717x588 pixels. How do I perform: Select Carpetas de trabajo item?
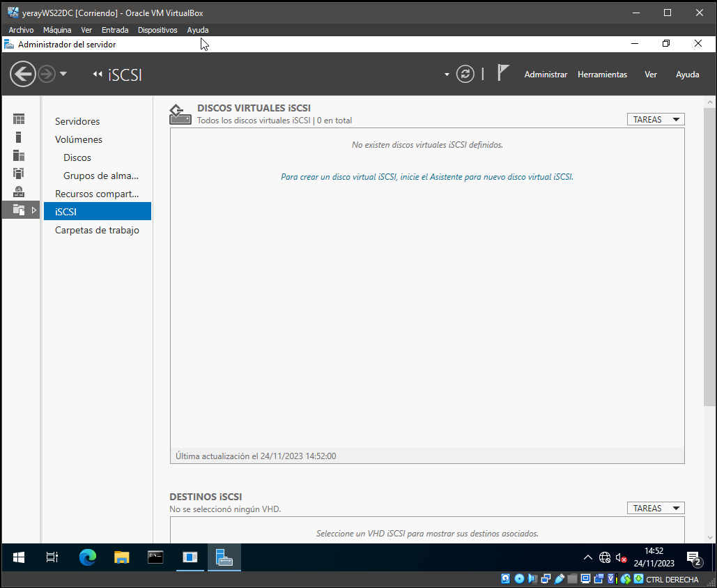(x=98, y=230)
